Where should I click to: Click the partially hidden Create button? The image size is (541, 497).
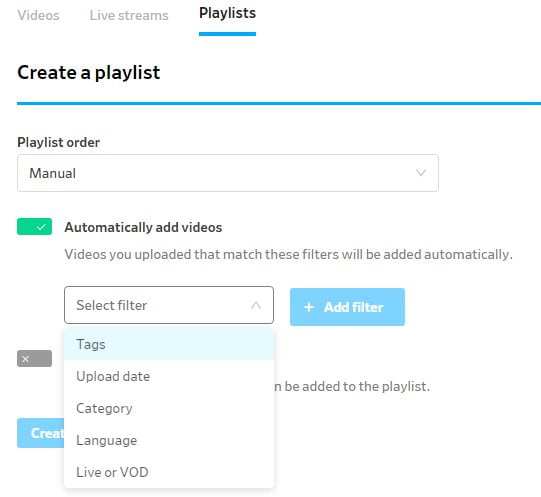click(x=41, y=433)
